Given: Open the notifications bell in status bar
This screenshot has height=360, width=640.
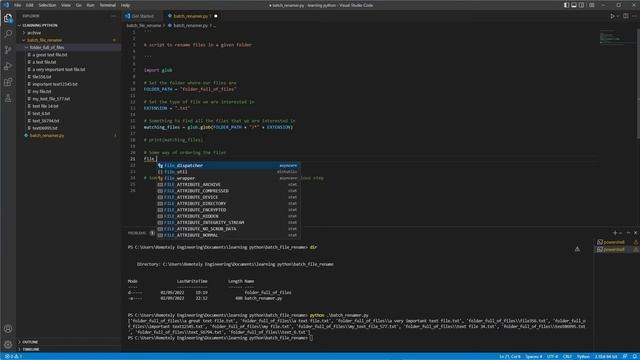Looking at the screenshot, I should pos(635,356).
